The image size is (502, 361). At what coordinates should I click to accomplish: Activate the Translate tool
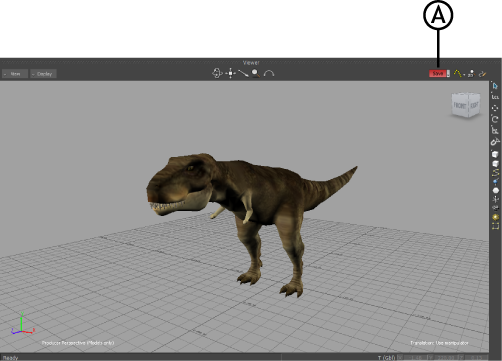[x=495, y=108]
